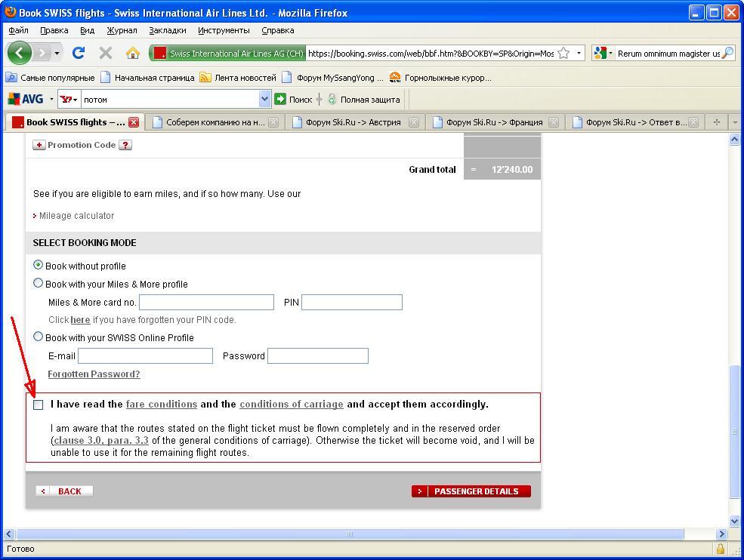This screenshot has height=560, width=744.
Task: Click the Miles & More card no. field
Action: [x=206, y=303]
